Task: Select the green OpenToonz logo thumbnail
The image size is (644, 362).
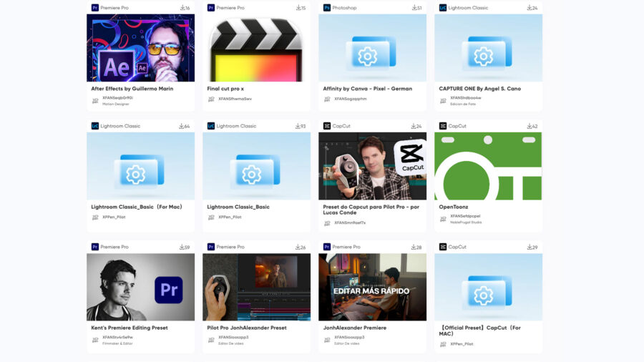Action: pos(488,166)
